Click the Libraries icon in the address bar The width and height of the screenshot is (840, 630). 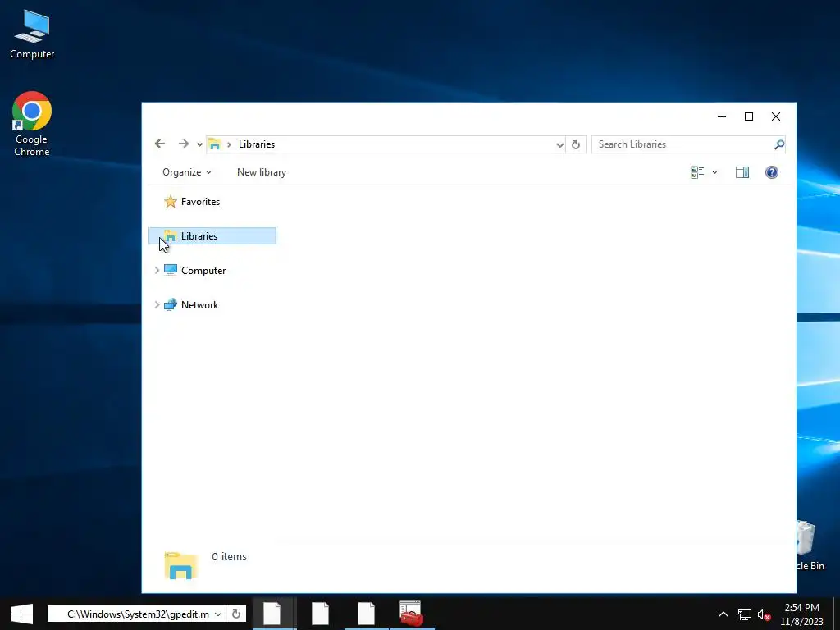point(215,144)
